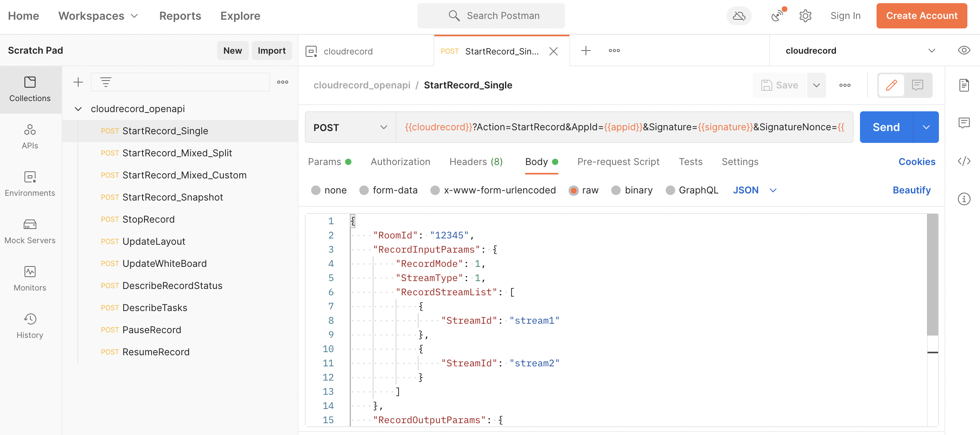Create a new collection with plus icon
Image resolution: width=980 pixels, height=435 pixels.
coord(78,82)
